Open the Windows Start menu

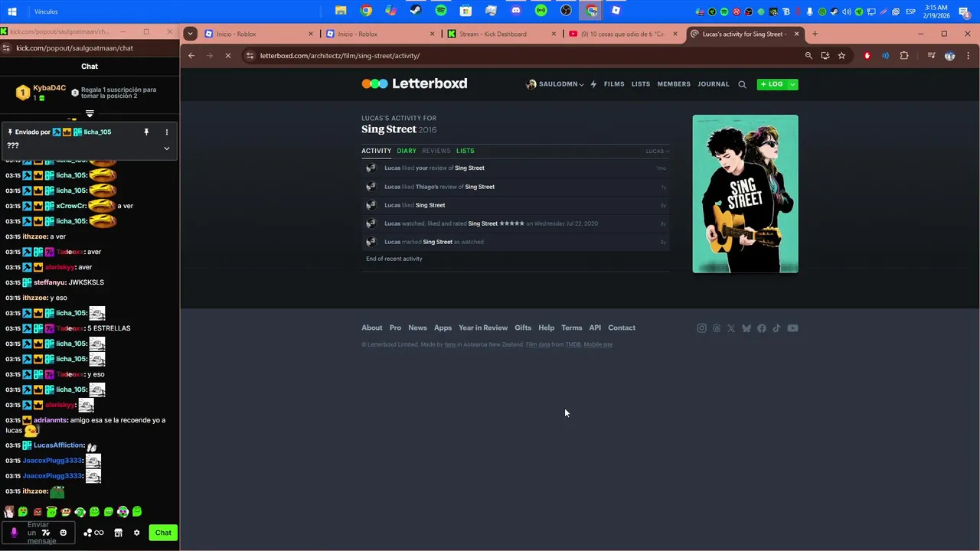coord(12,11)
